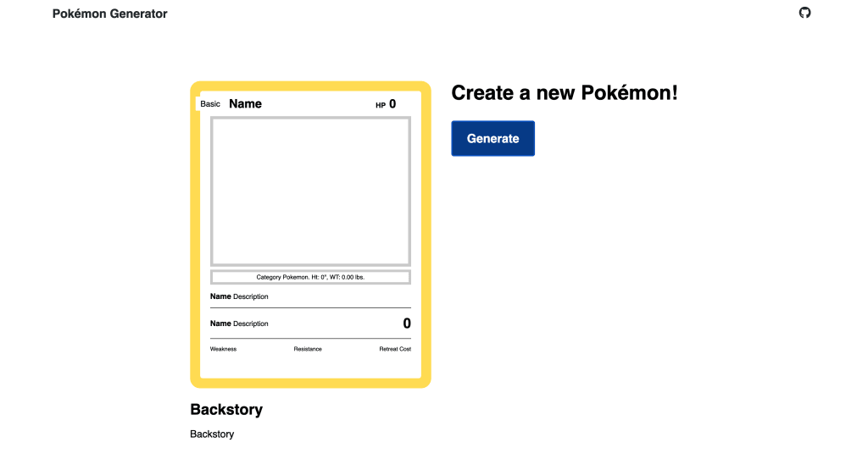Open the Pokémon Generator home title

(x=109, y=14)
